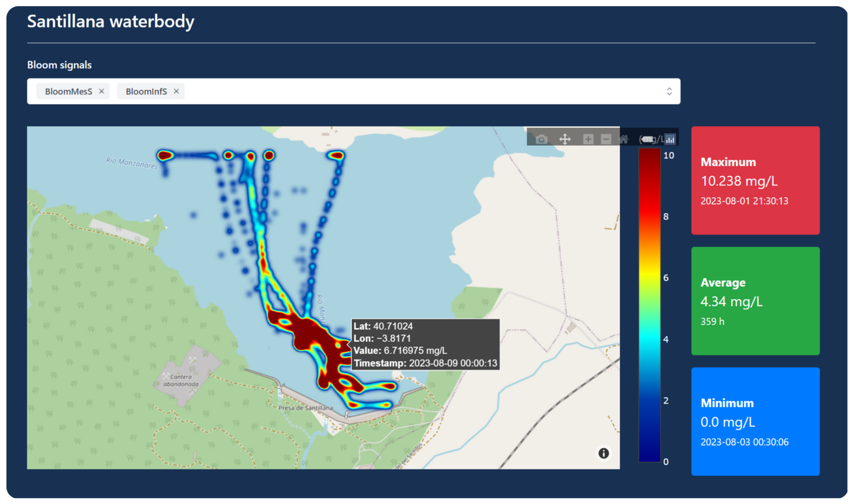Click the green Average statistics card
Screen dimensions: 854x504
coord(755,301)
